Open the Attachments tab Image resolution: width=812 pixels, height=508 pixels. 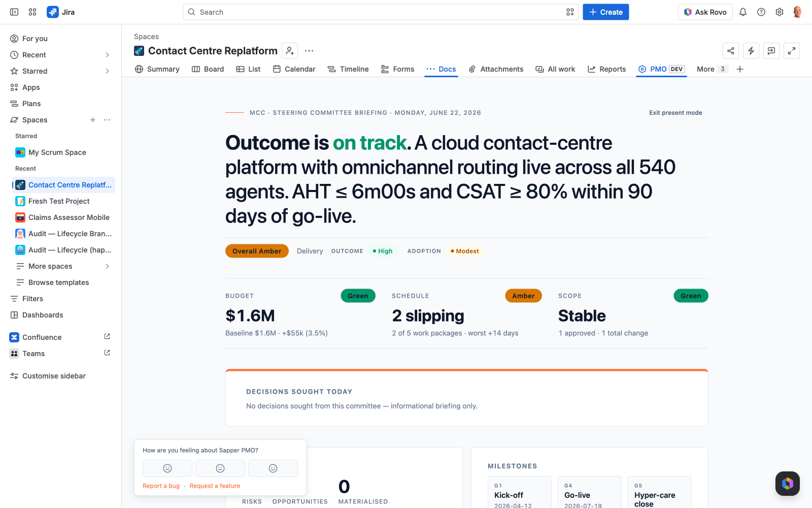coord(496,69)
